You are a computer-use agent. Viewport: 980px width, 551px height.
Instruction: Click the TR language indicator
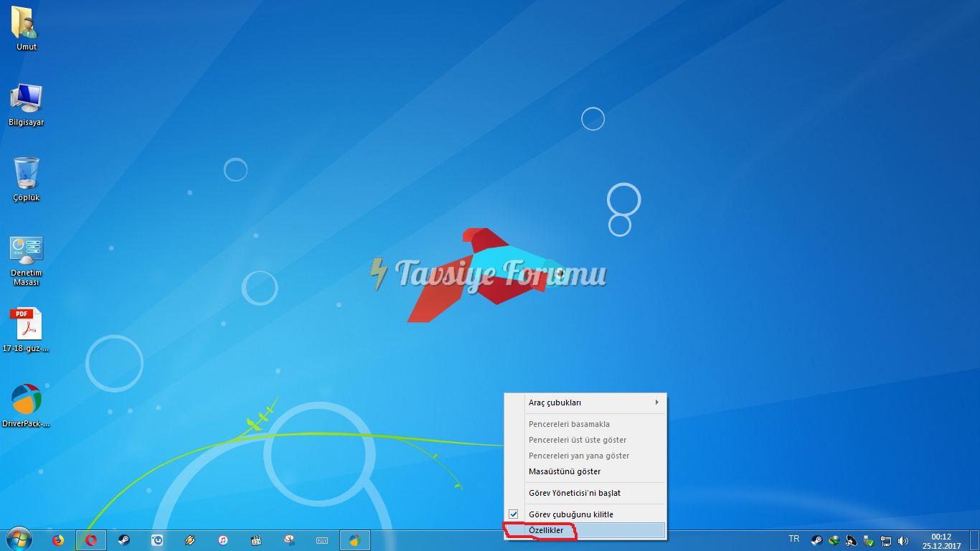(794, 539)
